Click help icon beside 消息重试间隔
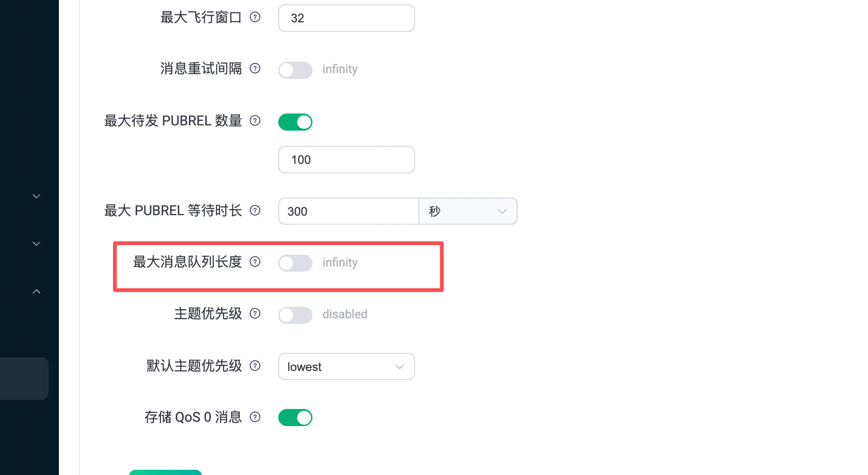Viewport: 868px width, 475px height. (x=255, y=68)
